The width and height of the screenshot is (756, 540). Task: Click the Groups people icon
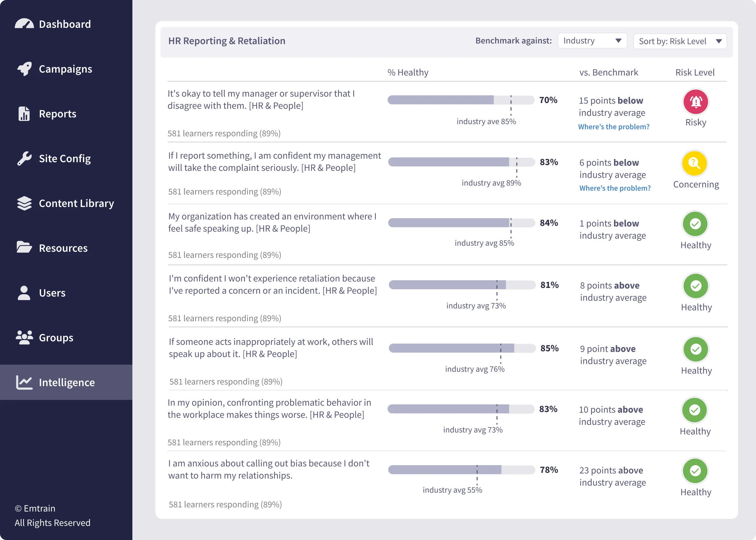point(24,337)
